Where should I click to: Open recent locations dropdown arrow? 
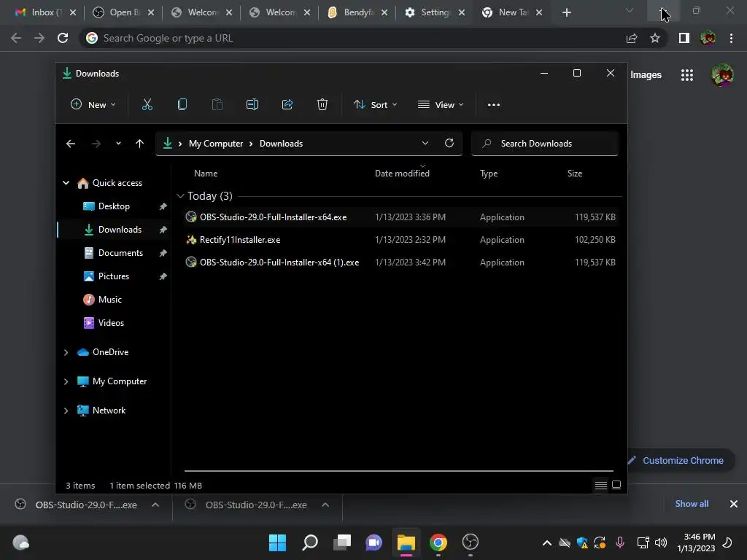pos(118,144)
